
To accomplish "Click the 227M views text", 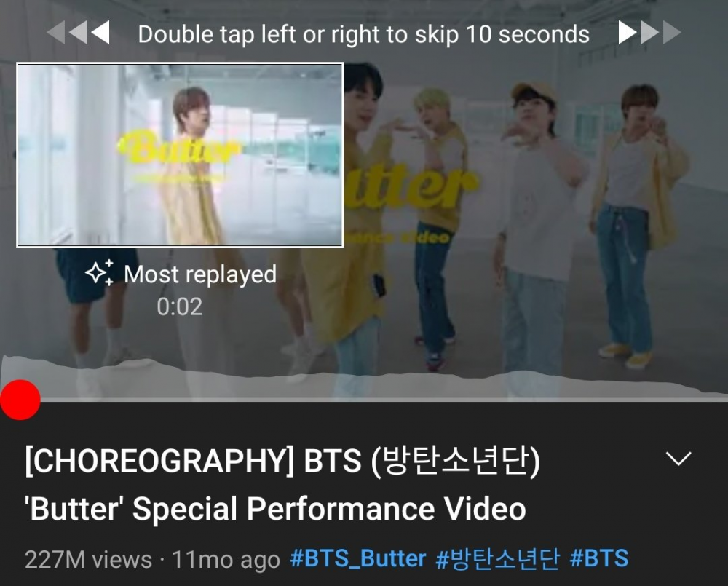I will tap(88, 559).
